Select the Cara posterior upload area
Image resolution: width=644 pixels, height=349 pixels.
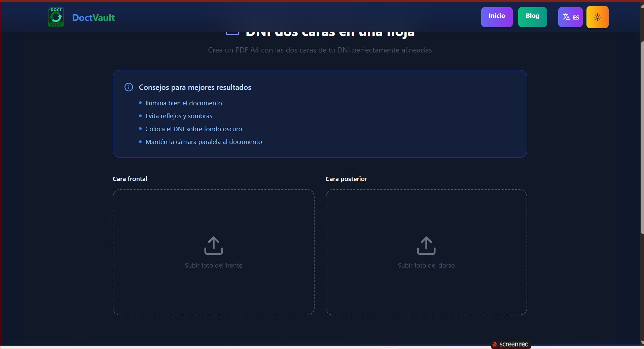coord(426,252)
